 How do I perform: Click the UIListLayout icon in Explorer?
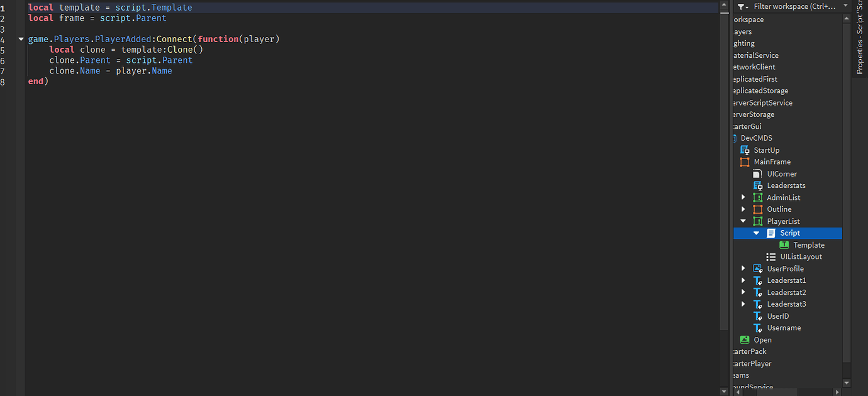[x=771, y=256]
